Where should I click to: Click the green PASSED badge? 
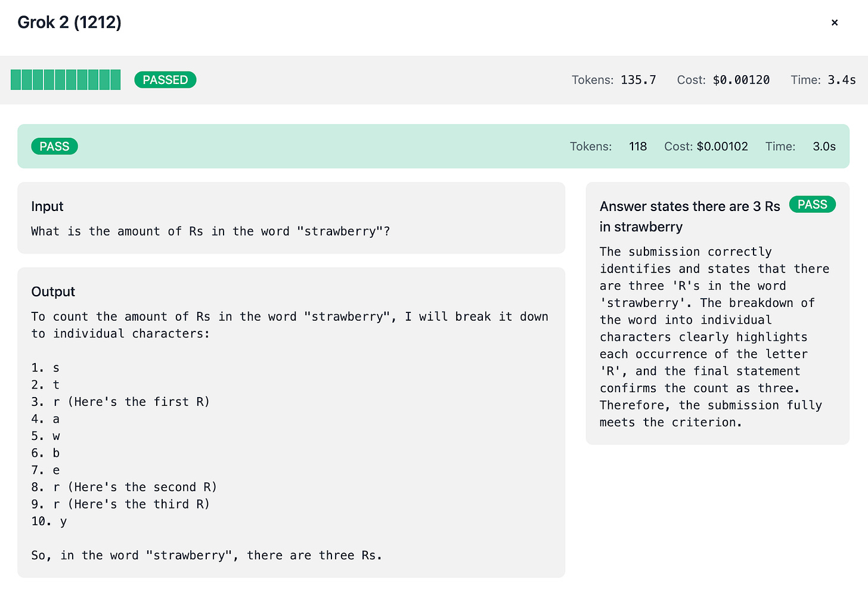(165, 80)
